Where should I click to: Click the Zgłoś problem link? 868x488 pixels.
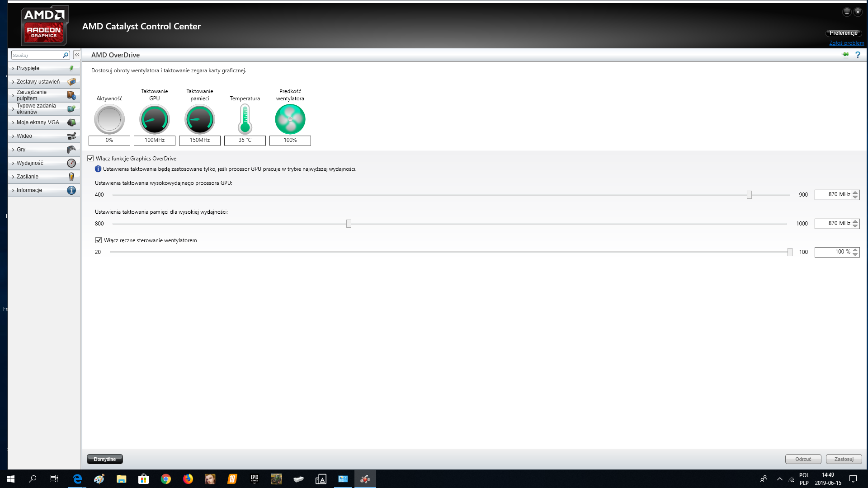[846, 43]
